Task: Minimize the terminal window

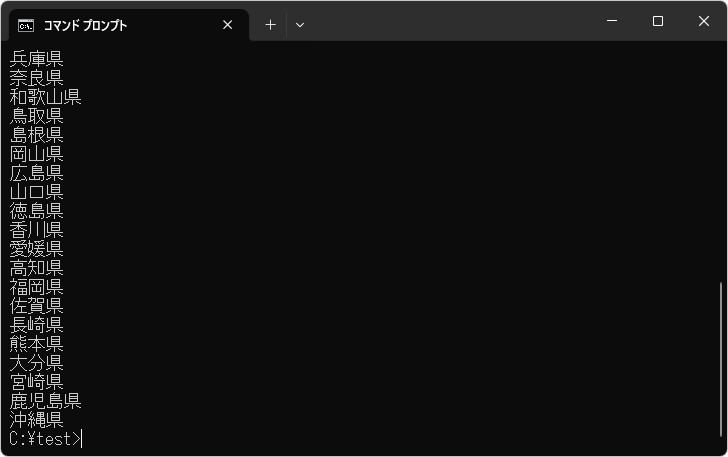Action: [611, 21]
